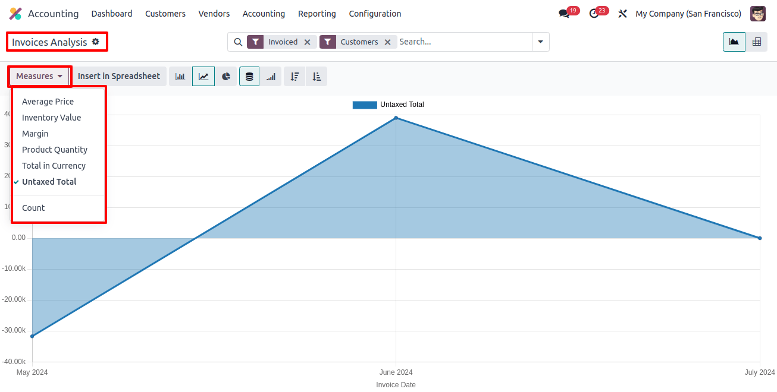Screen dimensions: 777x392
Task: Toggle cumulative chart option
Action: pyautogui.click(x=271, y=76)
